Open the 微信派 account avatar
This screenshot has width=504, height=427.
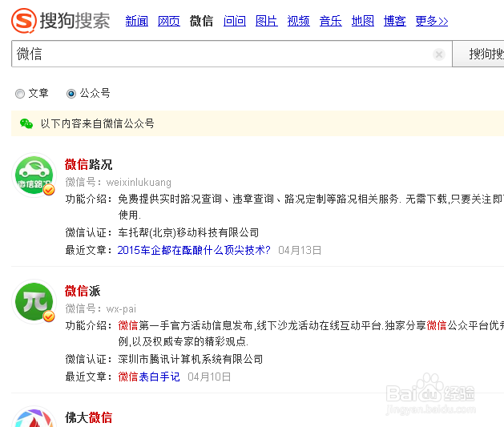(x=34, y=302)
